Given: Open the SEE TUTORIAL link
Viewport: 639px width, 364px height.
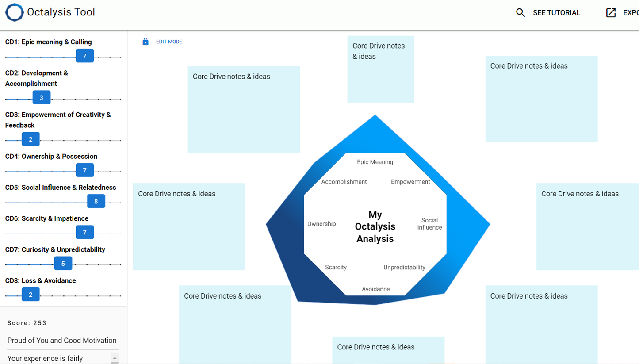Looking at the screenshot, I should pyautogui.click(x=556, y=13).
